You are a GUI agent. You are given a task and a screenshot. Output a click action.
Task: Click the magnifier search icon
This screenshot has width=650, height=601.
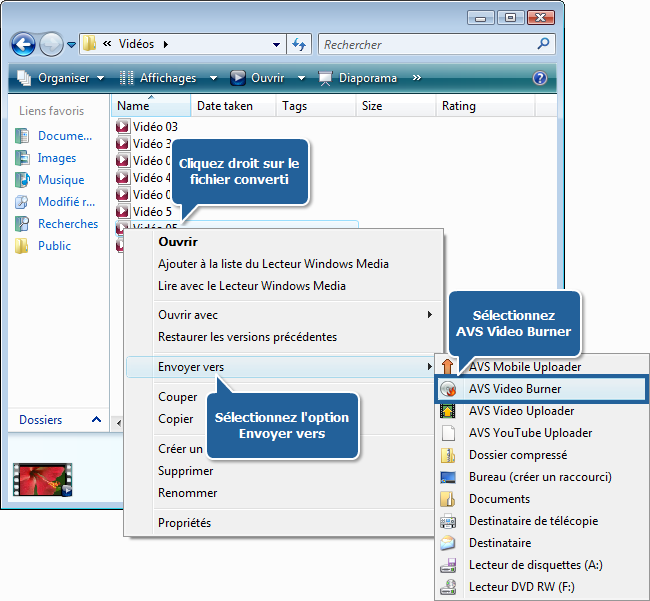[543, 44]
